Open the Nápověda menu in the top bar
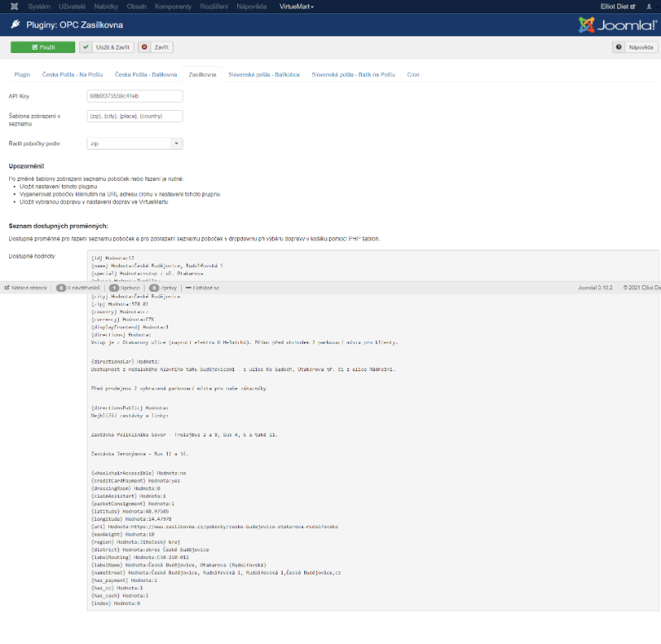 [252, 7]
